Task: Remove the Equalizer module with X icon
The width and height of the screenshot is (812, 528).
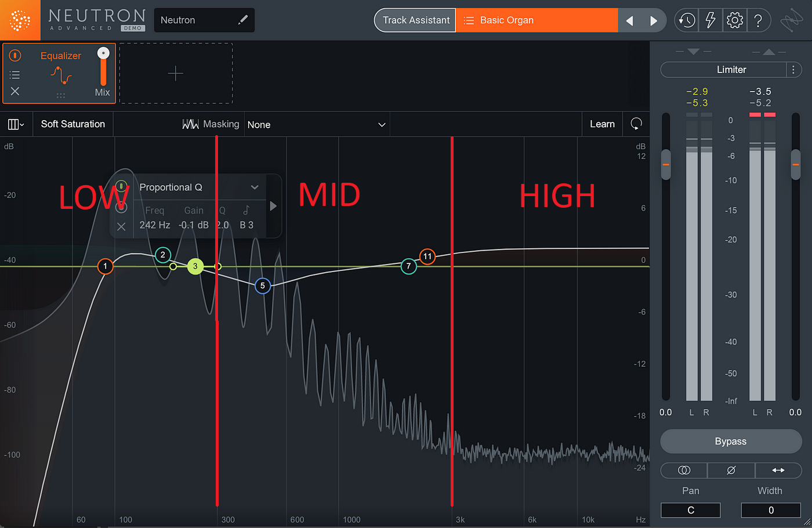Action: pos(15,91)
